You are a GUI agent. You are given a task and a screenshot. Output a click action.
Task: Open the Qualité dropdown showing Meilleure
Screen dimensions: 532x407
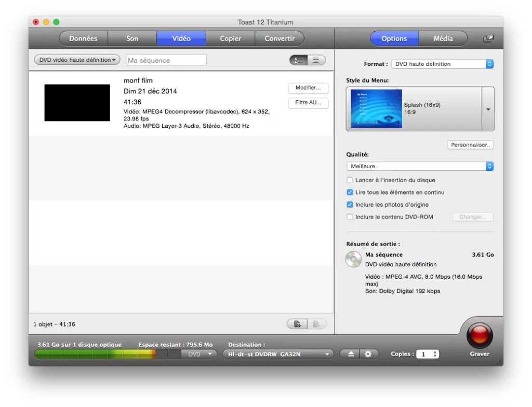419,166
